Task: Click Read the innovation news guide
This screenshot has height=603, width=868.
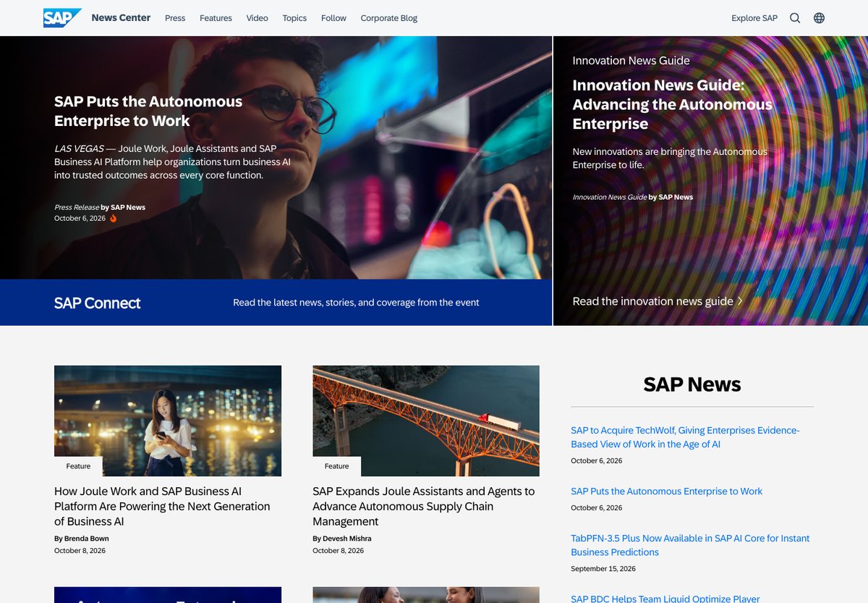Action: pyautogui.click(x=652, y=301)
